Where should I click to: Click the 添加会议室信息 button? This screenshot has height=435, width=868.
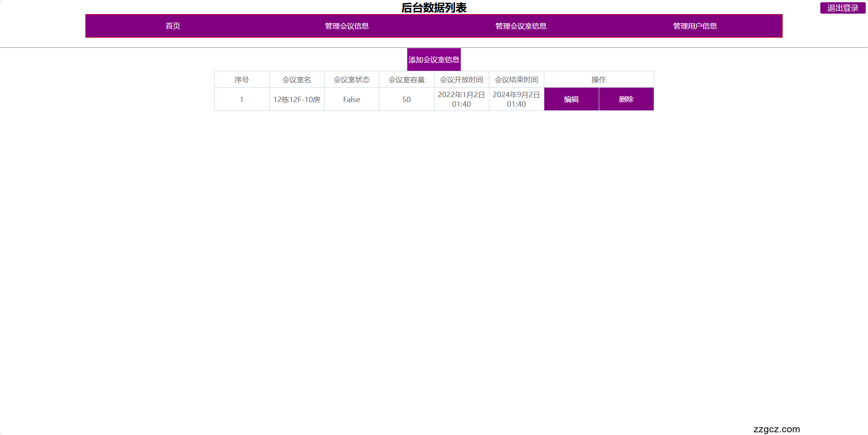(434, 59)
